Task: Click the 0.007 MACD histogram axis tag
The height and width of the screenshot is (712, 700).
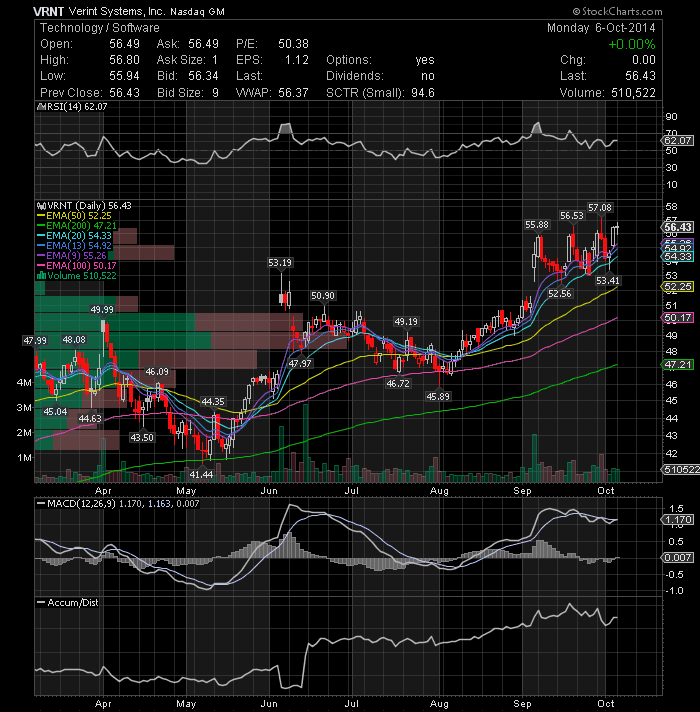Action: pos(678,557)
